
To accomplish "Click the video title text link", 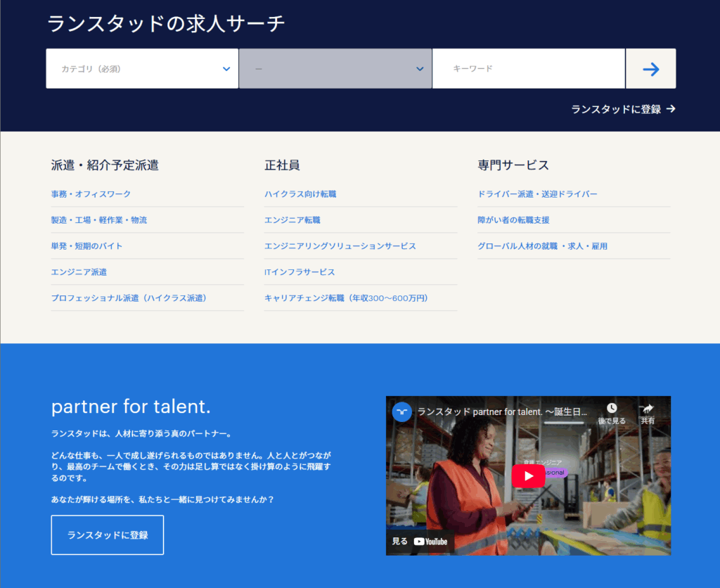I will coord(501,411).
